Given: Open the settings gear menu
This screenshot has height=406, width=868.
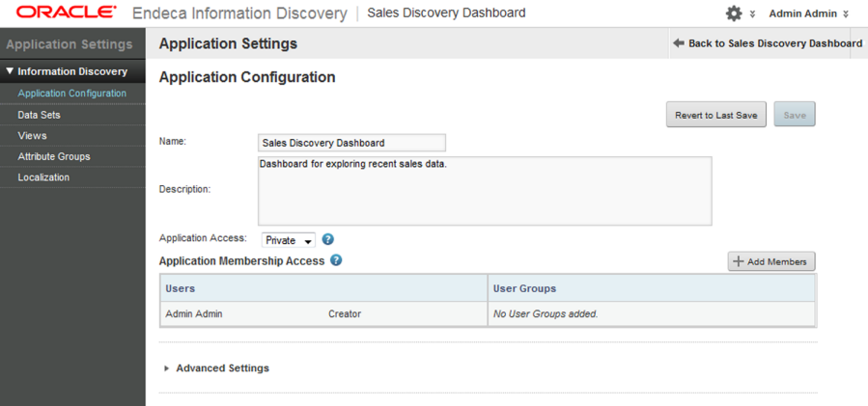Looking at the screenshot, I should click(x=735, y=14).
